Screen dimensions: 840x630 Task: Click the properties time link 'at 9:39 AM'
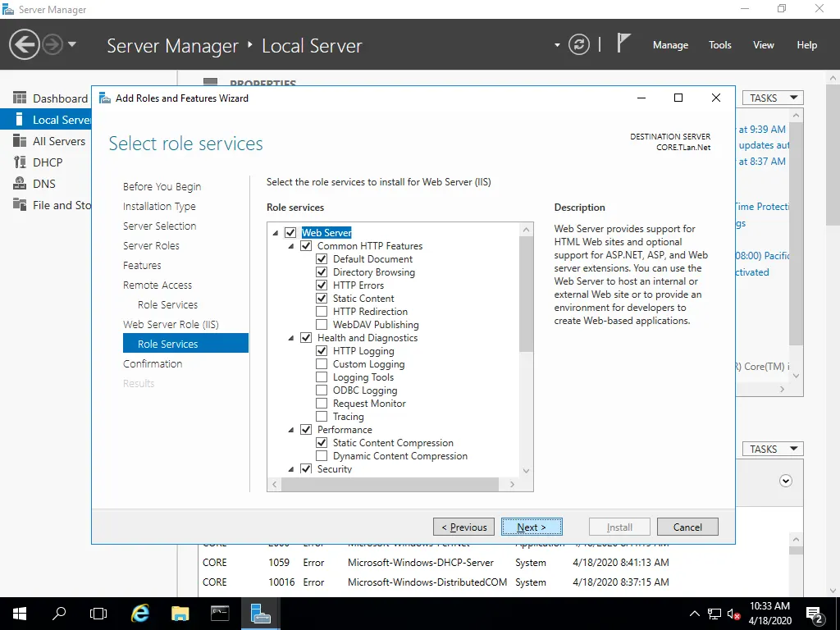click(762, 129)
